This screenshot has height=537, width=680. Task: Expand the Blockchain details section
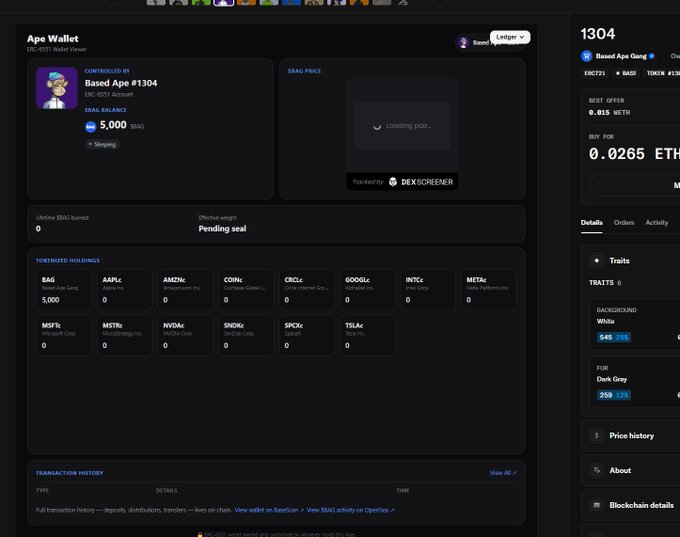(631, 505)
